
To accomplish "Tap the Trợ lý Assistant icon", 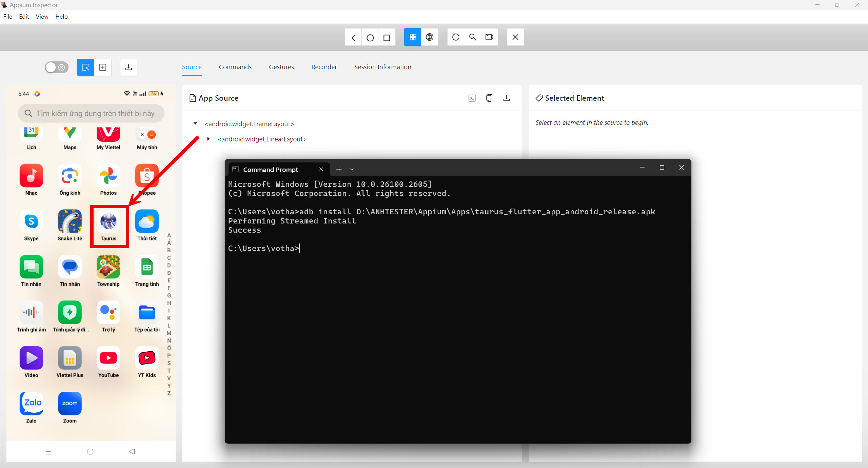I will (x=108, y=312).
